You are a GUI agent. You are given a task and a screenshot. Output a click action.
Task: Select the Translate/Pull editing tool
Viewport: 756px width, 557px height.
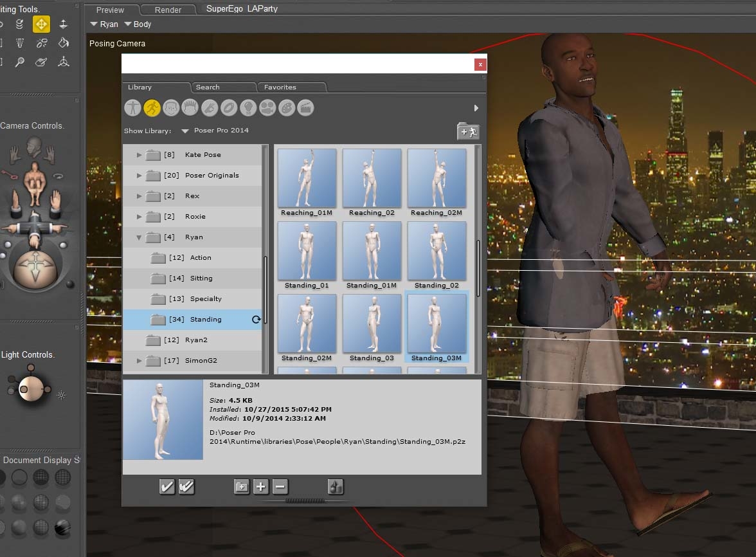[x=41, y=24]
